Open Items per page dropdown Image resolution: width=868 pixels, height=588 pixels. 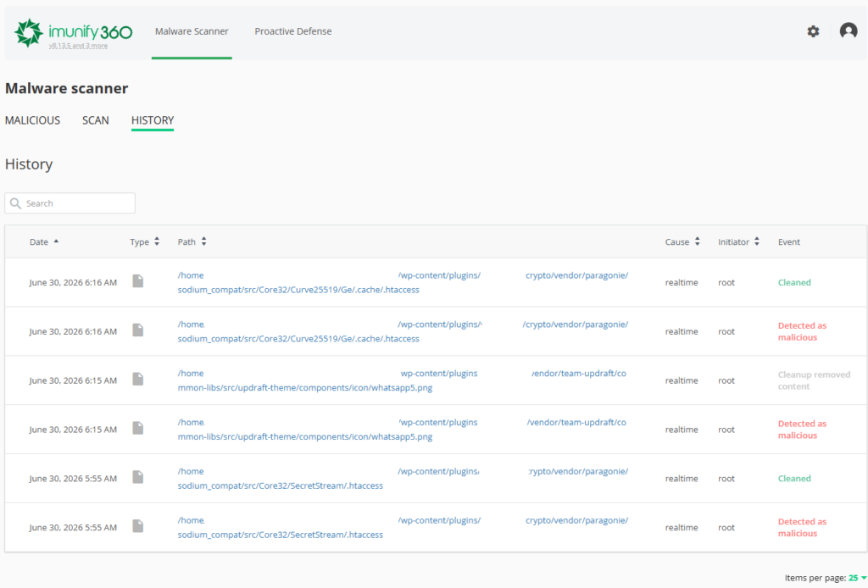point(858,578)
